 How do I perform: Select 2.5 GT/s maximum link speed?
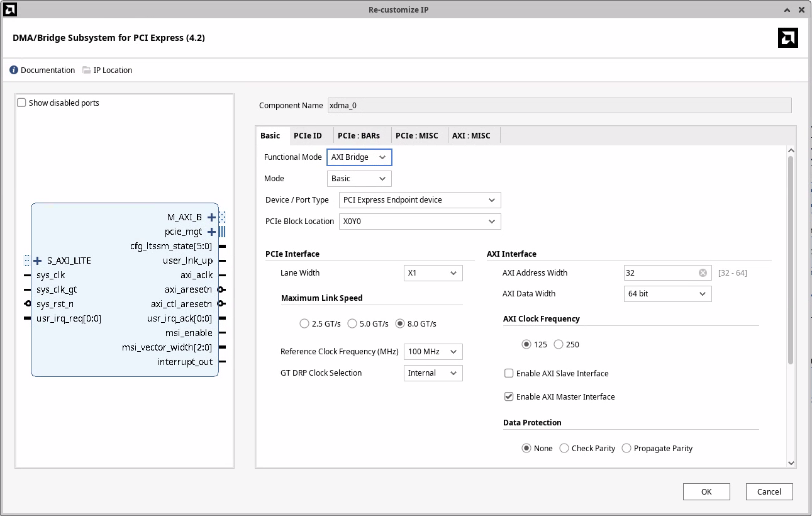tap(305, 324)
